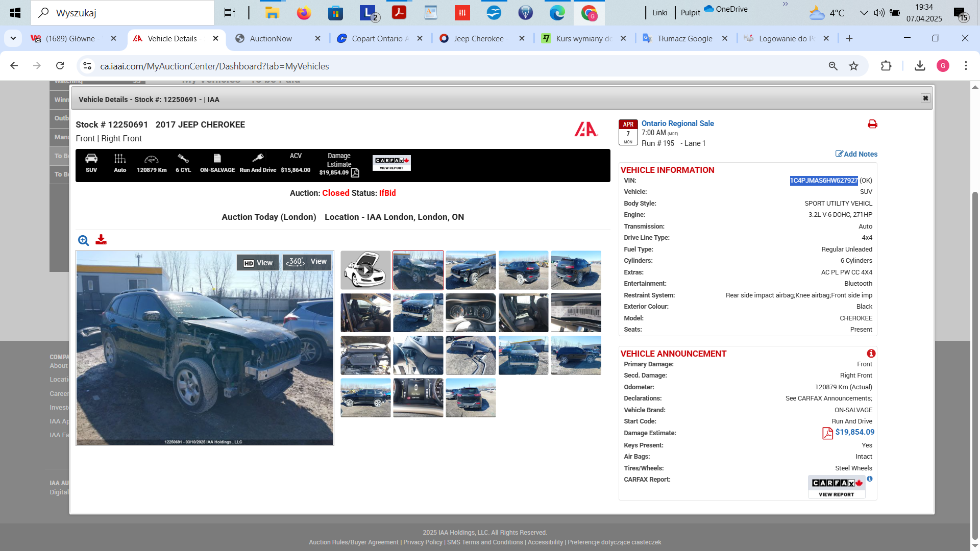This screenshot has width=980, height=551.
Task: Click the magnifier zoom image icon
Action: tap(83, 240)
